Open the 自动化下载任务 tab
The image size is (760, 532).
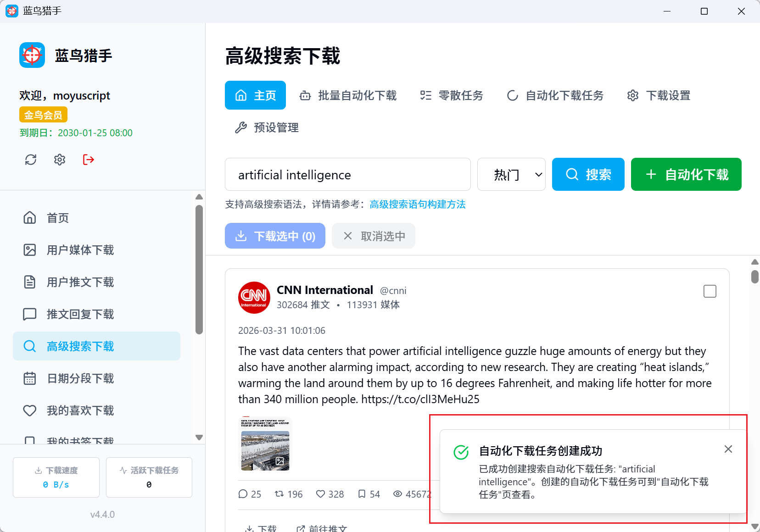tap(555, 95)
